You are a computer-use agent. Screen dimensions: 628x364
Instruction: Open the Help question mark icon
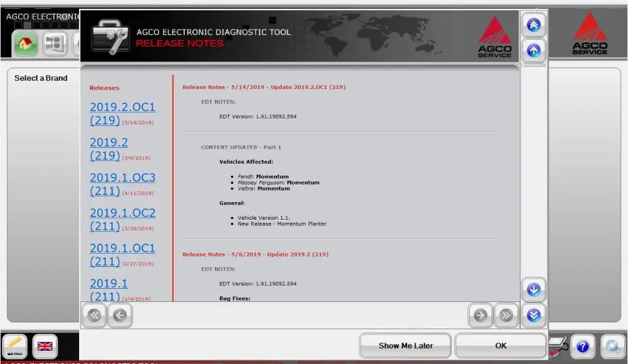click(x=582, y=346)
